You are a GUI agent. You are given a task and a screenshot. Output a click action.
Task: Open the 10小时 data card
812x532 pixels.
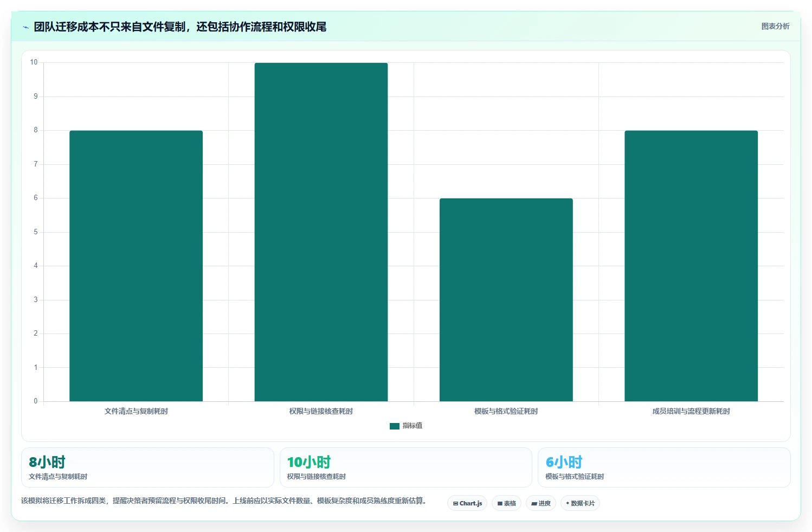point(406,467)
